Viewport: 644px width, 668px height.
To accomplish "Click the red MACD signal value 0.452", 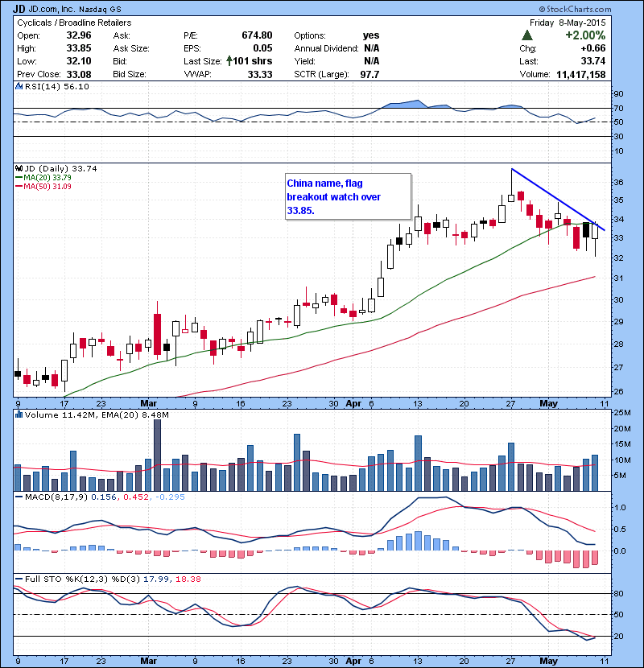I will pos(136,497).
